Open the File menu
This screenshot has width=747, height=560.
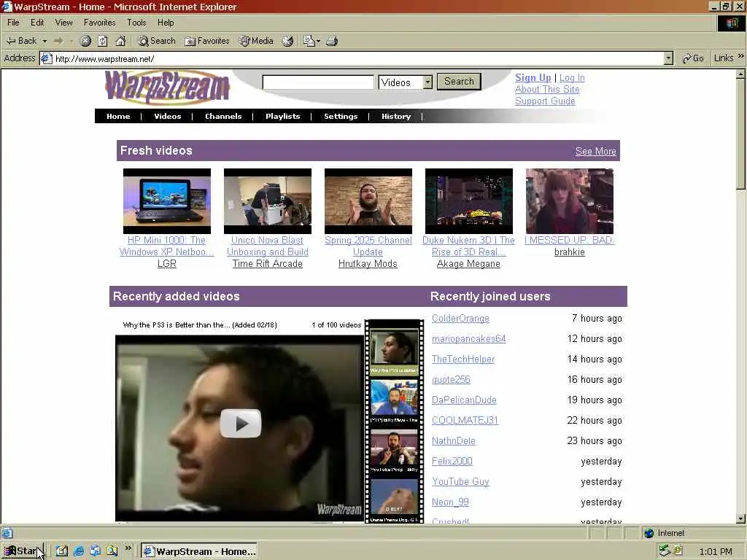(13, 23)
